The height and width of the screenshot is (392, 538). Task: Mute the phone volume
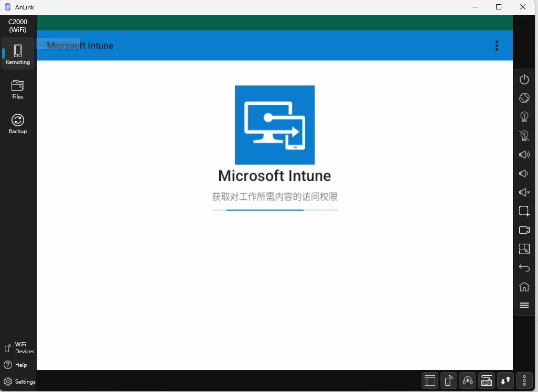coord(524,192)
